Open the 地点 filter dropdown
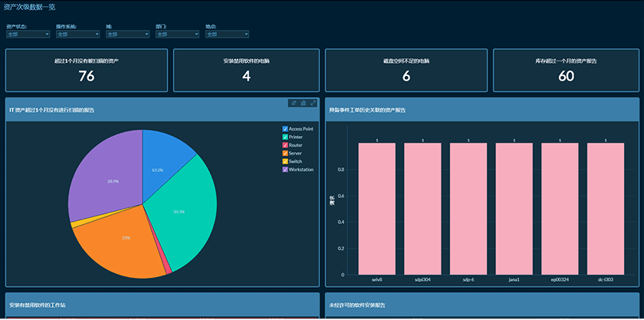Image resolution: width=644 pixels, height=320 pixels. (227, 34)
